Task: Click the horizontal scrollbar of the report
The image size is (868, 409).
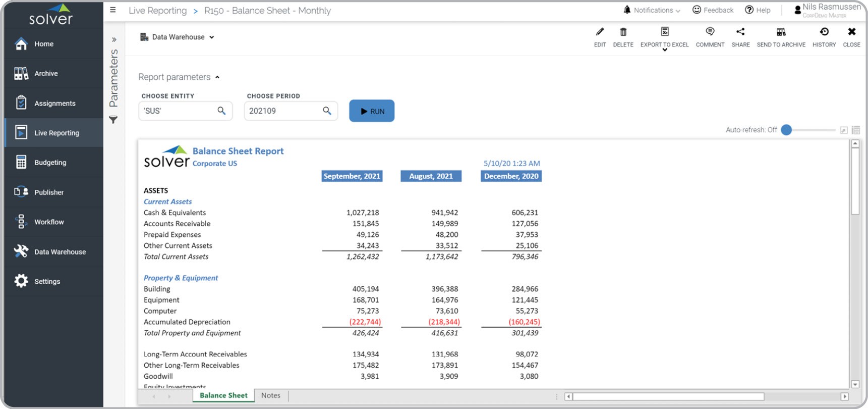Action: (668, 396)
